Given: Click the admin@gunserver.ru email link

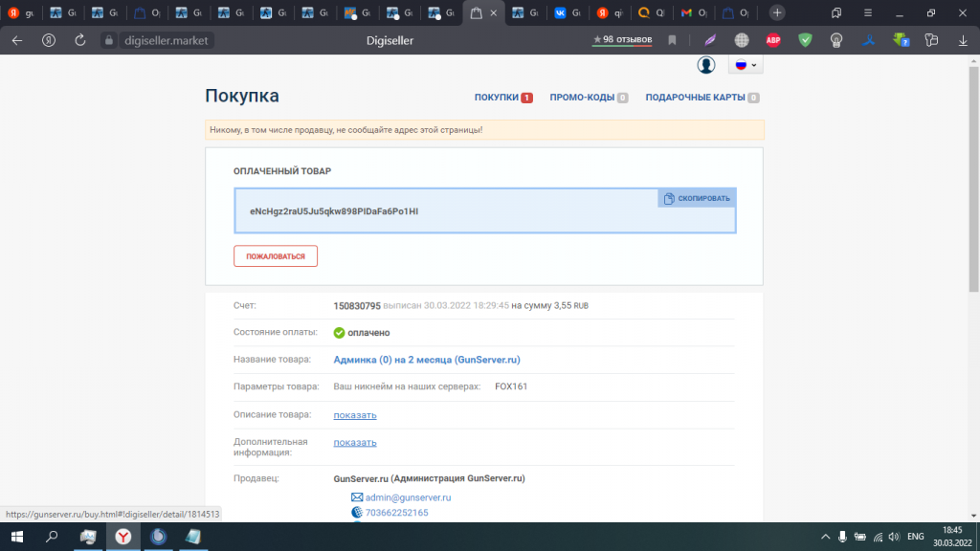Looking at the screenshot, I should click(x=408, y=497).
